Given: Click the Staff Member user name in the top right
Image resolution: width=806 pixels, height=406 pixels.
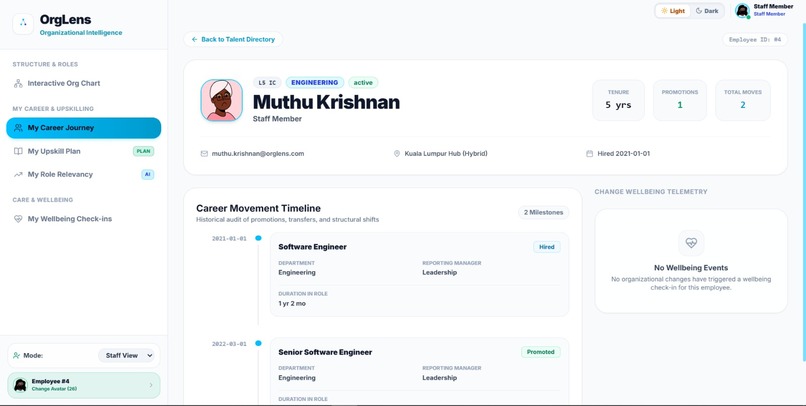Looking at the screenshot, I should (773, 6).
